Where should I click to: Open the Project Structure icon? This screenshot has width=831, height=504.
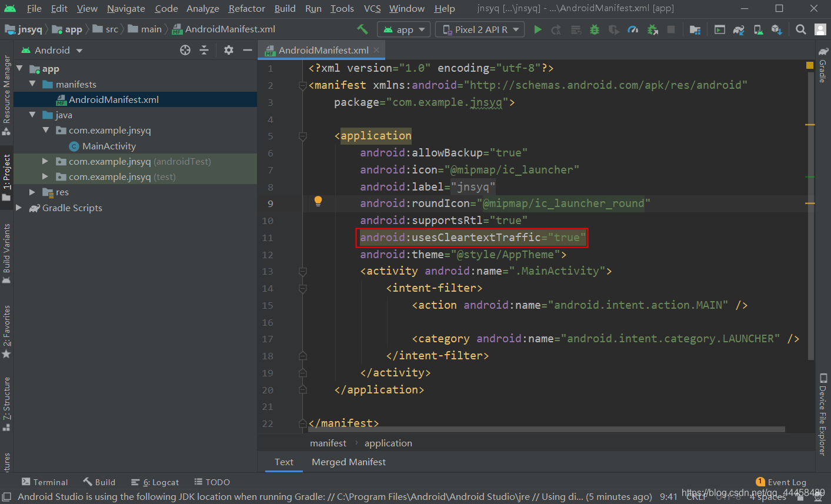[695, 29]
